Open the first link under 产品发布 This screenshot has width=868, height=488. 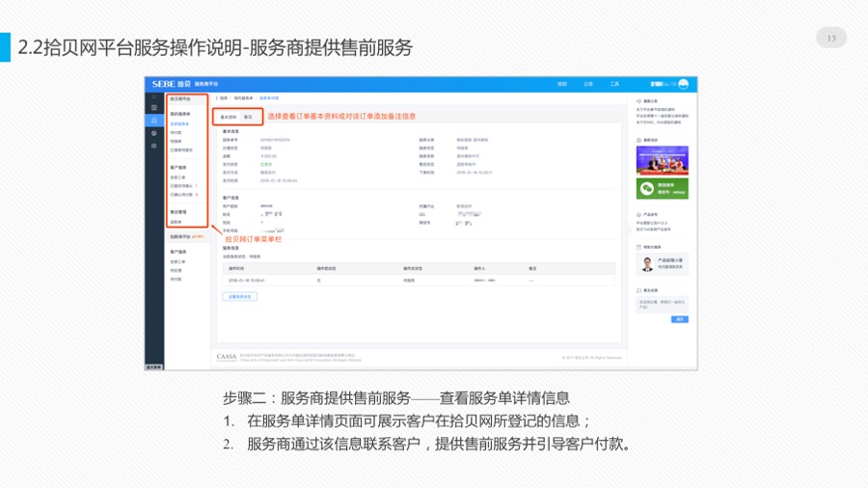click(652, 223)
